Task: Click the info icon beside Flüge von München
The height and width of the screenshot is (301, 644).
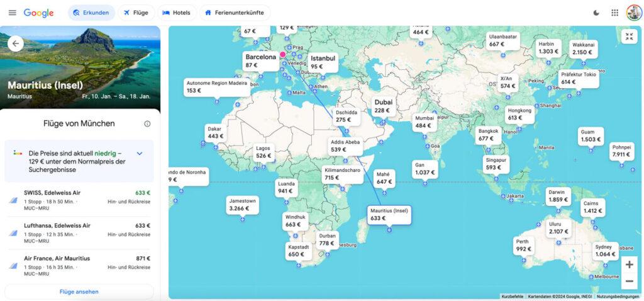Action: [147, 124]
